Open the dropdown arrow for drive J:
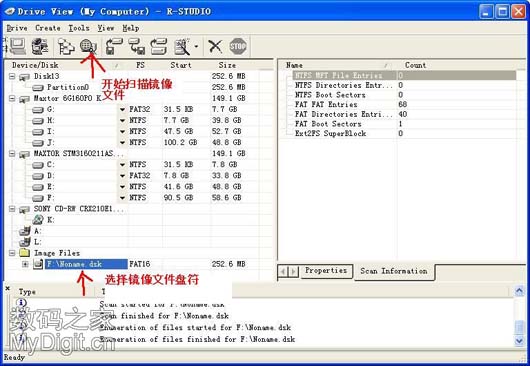 (x=122, y=143)
